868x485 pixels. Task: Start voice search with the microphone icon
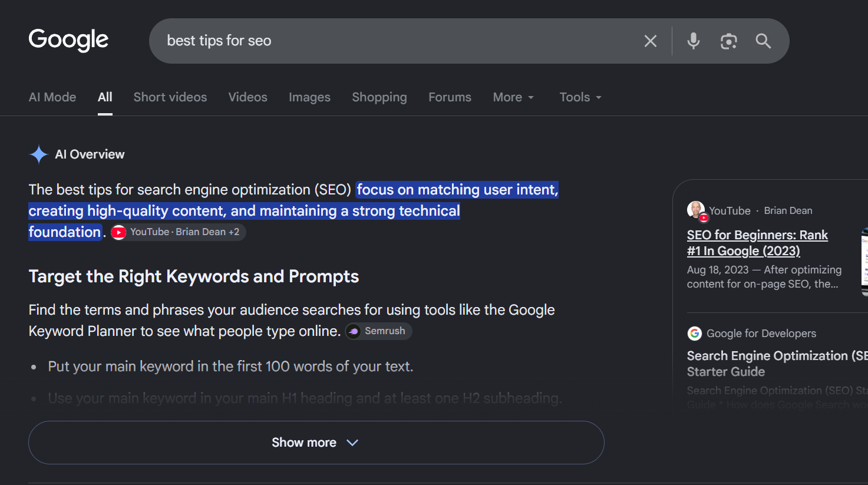click(694, 41)
